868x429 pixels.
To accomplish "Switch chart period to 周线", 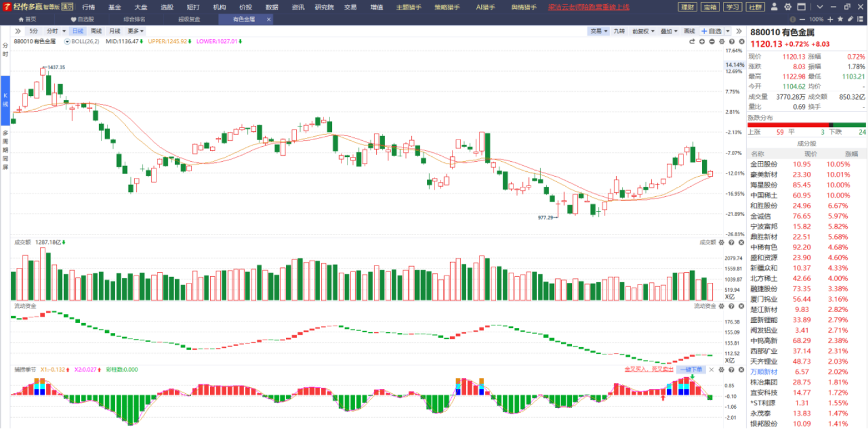I will point(96,31).
